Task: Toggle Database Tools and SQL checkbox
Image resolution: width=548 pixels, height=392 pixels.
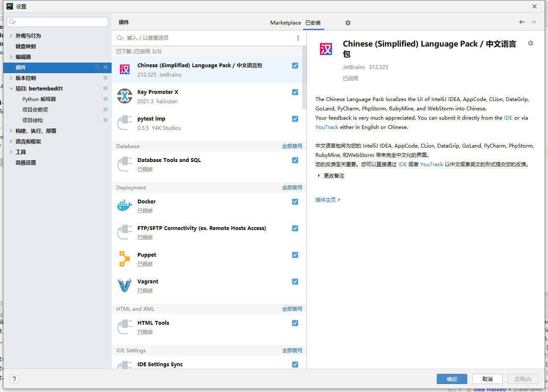Action: [295, 160]
